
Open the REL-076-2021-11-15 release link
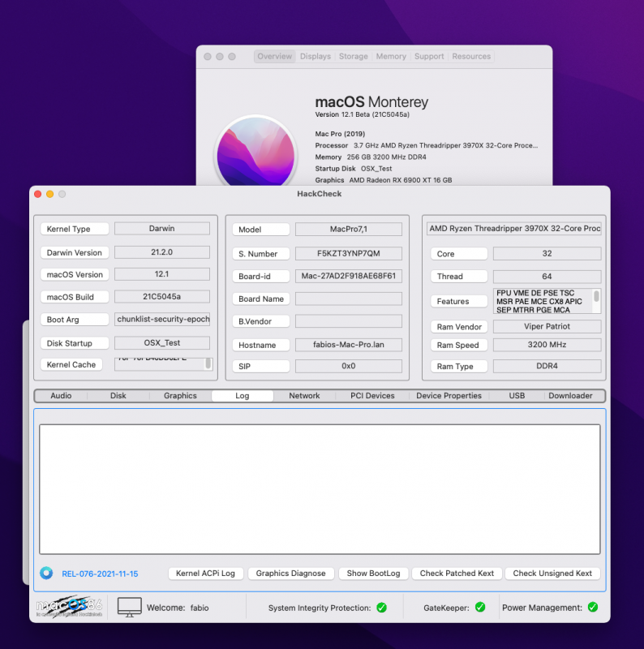[100, 574]
